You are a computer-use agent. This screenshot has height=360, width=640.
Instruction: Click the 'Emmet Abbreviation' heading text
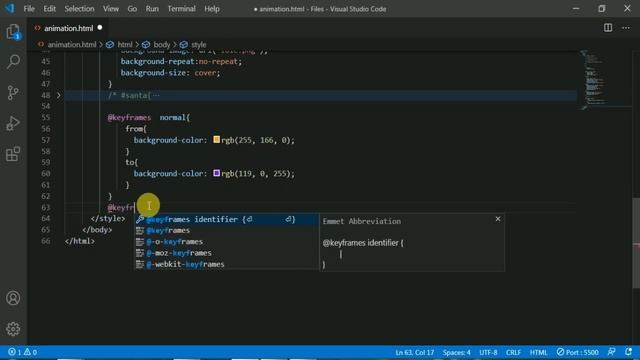[x=362, y=221]
